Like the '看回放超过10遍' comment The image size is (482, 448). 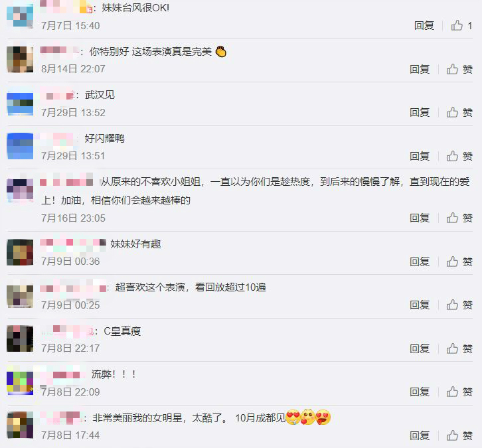(459, 305)
